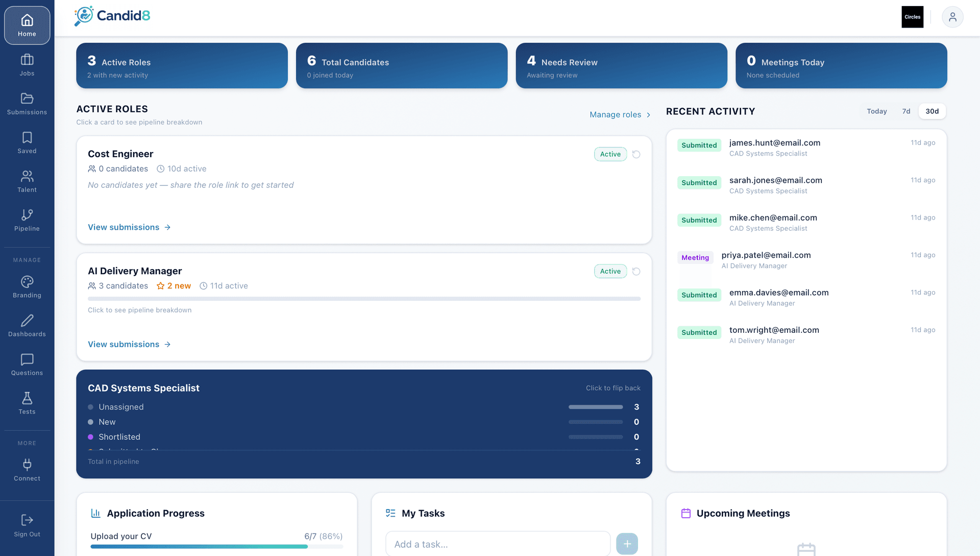Image resolution: width=980 pixels, height=556 pixels.
Task: Open the Branding section icon
Action: pyautogui.click(x=27, y=286)
